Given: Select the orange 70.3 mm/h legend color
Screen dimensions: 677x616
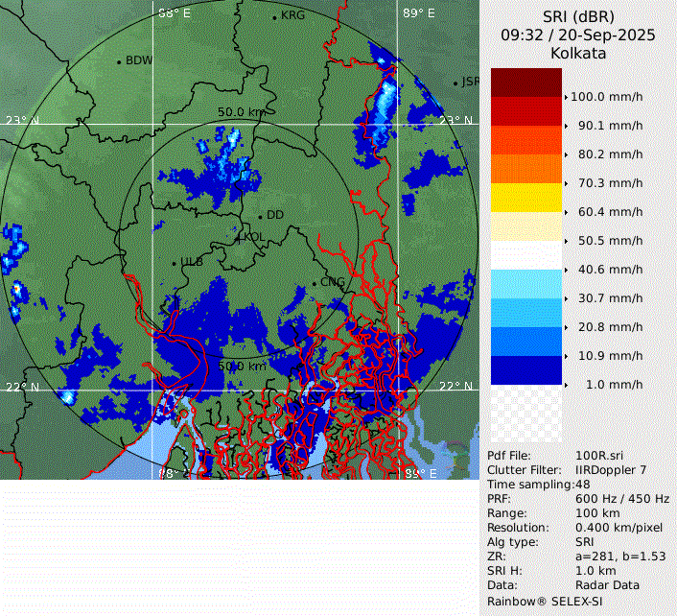Looking at the screenshot, I should click(525, 169).
